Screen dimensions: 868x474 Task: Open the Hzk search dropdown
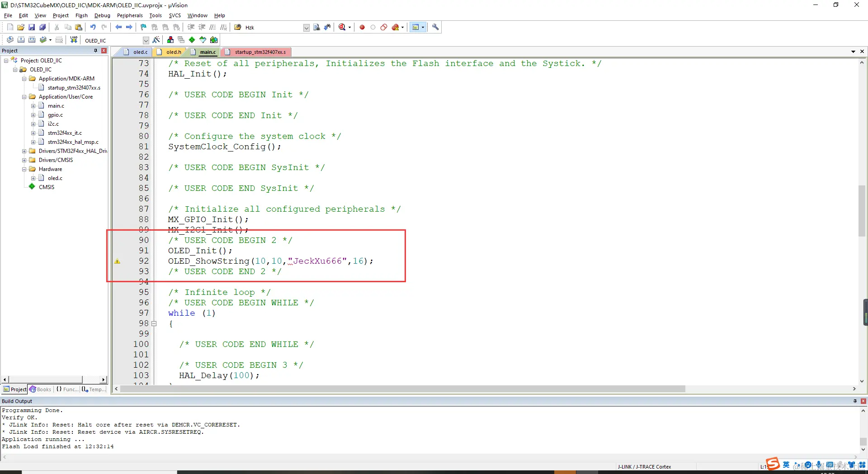coord(306,28)
